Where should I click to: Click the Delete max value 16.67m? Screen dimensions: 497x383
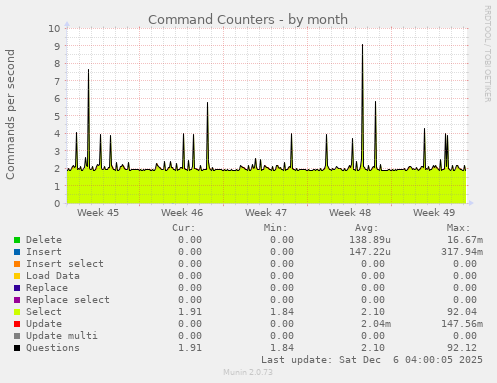click(x=465, y=240)
